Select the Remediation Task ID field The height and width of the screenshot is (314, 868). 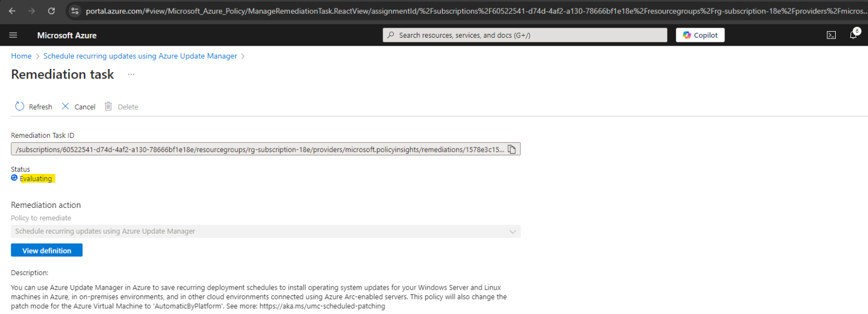pos(266,149)
